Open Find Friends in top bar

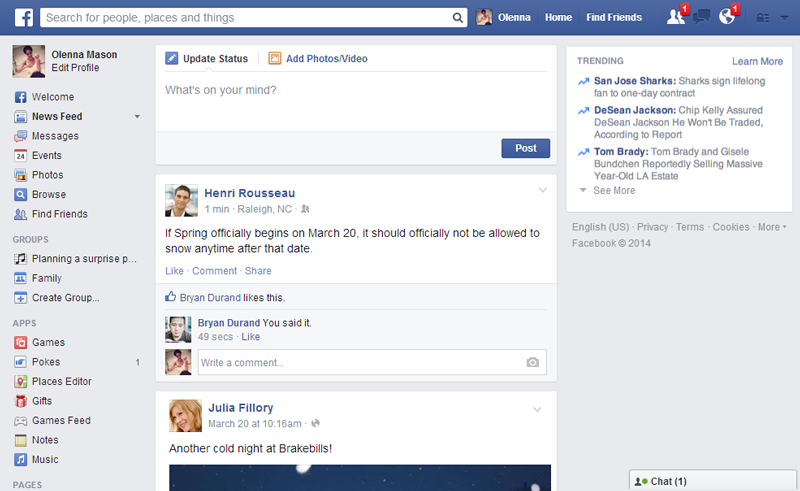point(614,17)
